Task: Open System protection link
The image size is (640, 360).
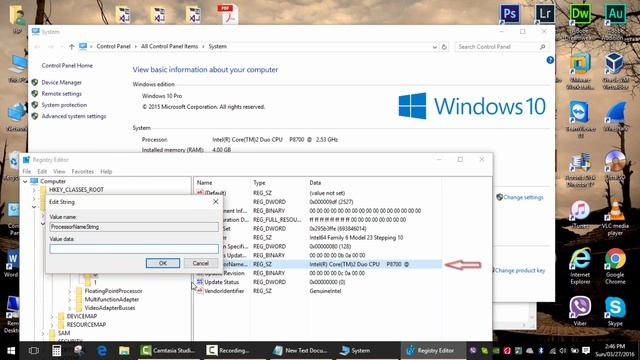Action: (64, 105)
